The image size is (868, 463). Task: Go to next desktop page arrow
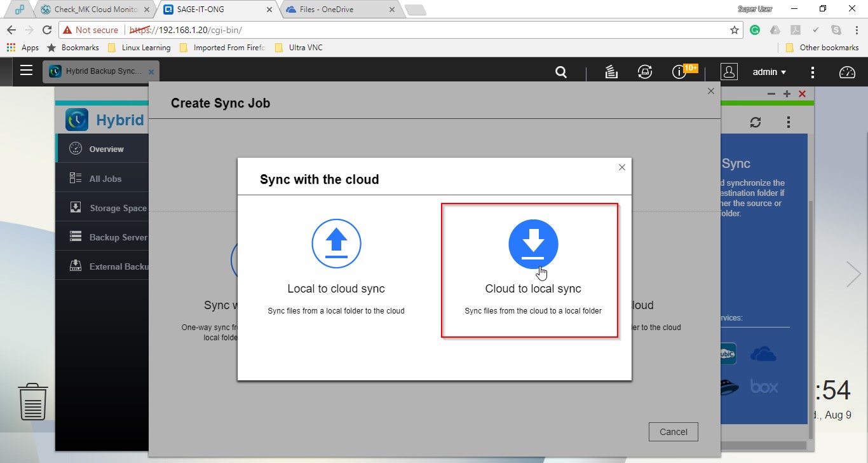pos(853,274)
